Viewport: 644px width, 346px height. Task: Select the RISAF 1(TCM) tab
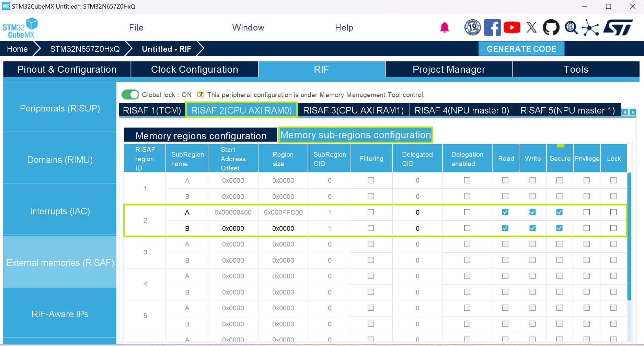(x=152, y=110)
